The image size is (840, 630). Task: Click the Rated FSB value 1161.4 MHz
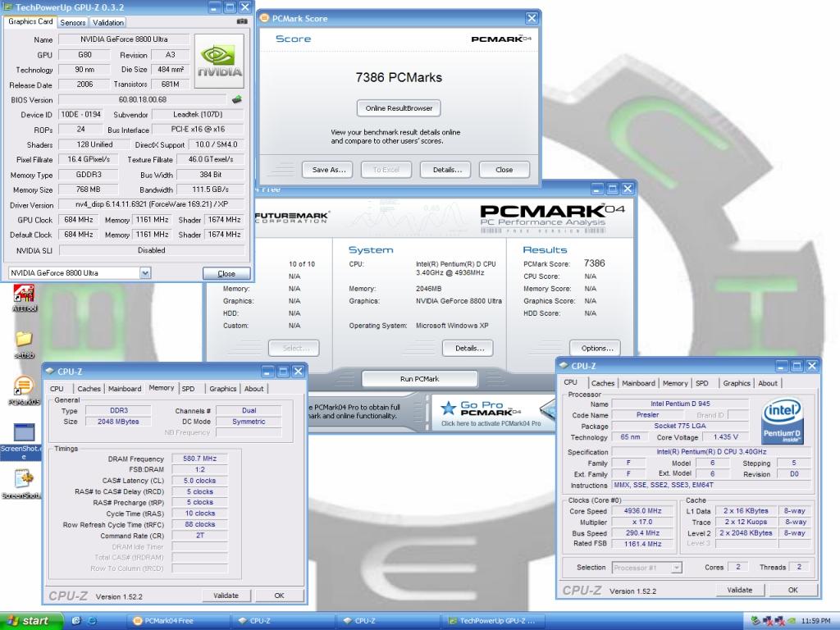click(x=643, y=544)
